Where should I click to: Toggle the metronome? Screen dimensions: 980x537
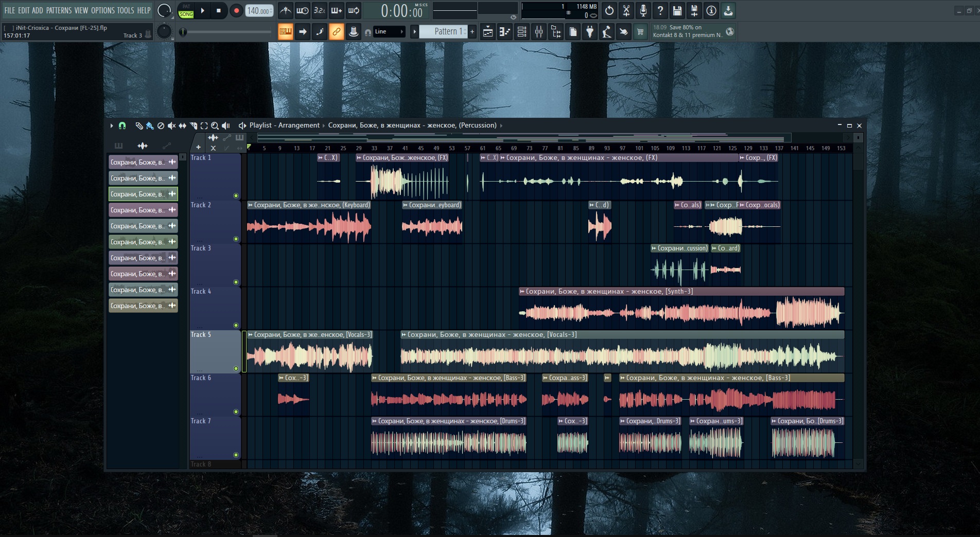[x=286, y=10]
